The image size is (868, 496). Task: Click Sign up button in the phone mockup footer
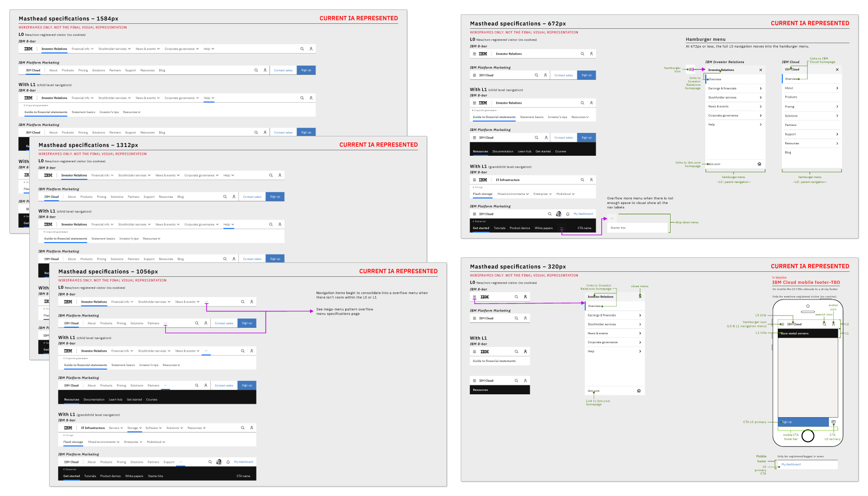pos(803,422)
